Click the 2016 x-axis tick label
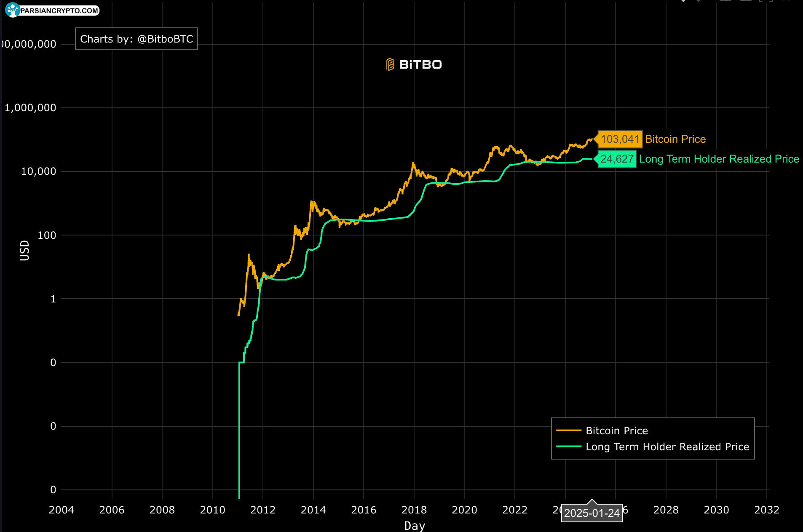This screenshot has height=532, width=803. [364, 510]
